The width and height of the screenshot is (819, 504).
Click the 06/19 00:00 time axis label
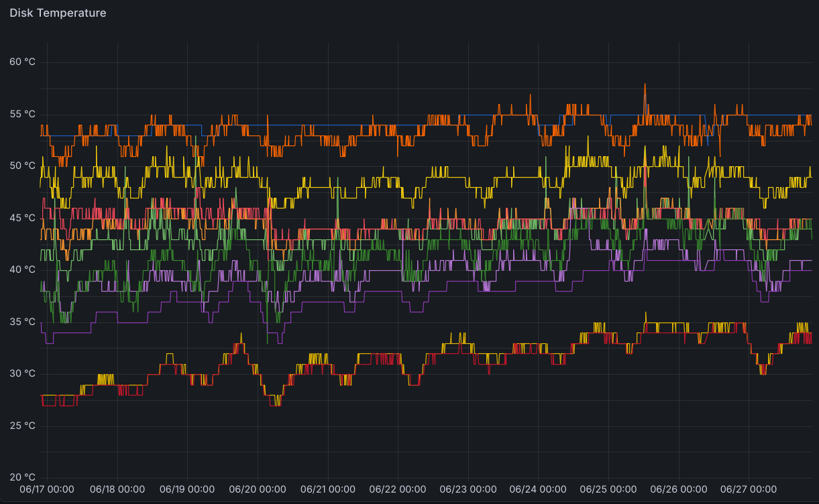click(187, 490)
